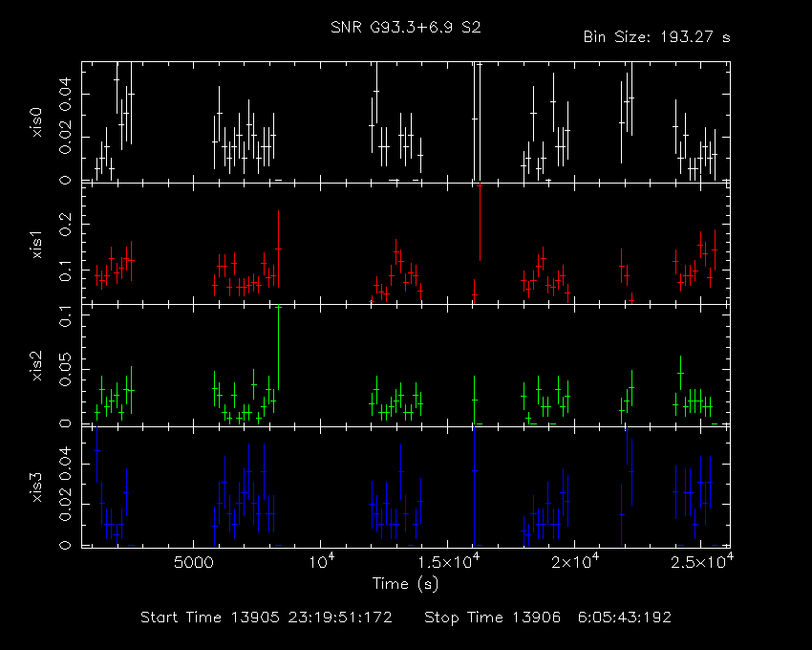Click the 5000 x-axis tick label
The width and height of the screenshot is (812, 650).
coord(193,562)
